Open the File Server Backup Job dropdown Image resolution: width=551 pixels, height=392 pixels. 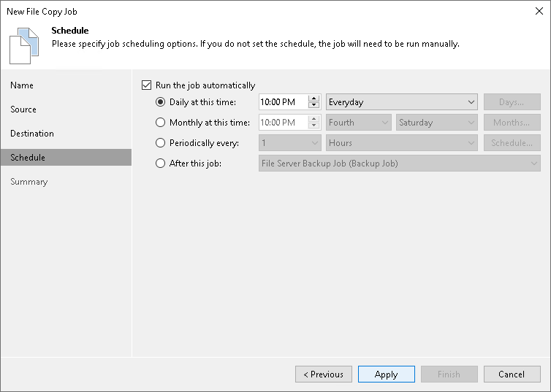[x=400, y=164]
